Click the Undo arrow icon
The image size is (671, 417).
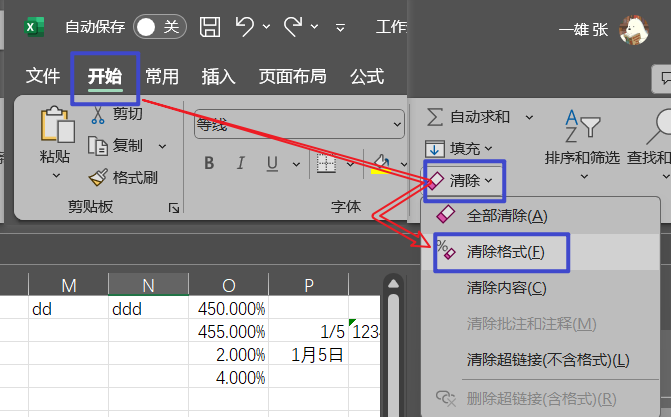245,27
